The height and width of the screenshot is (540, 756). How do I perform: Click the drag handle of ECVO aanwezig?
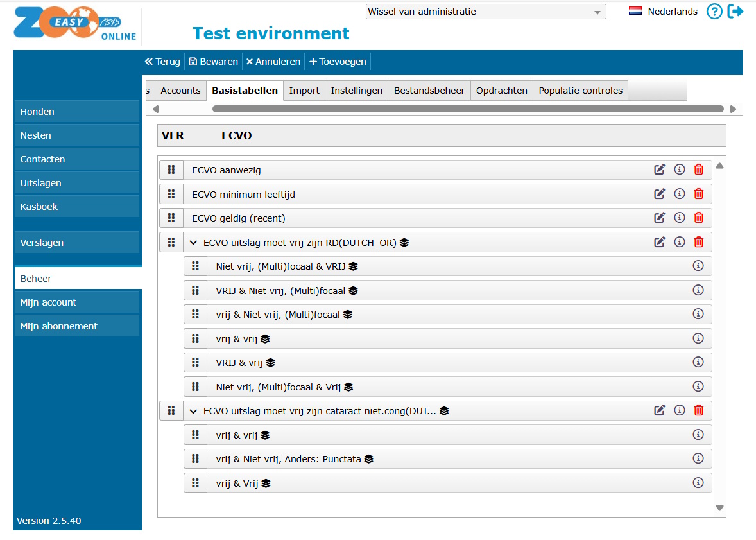coord(171,170)
